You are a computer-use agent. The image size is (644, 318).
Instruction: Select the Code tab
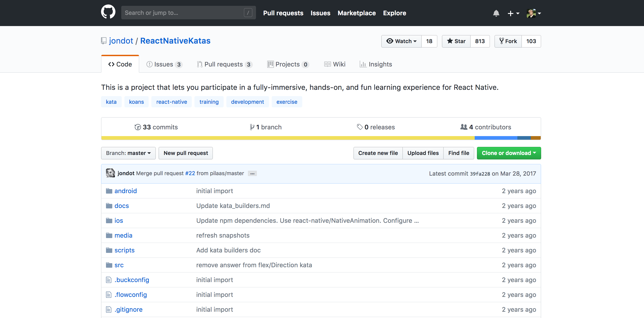point(120,64)
